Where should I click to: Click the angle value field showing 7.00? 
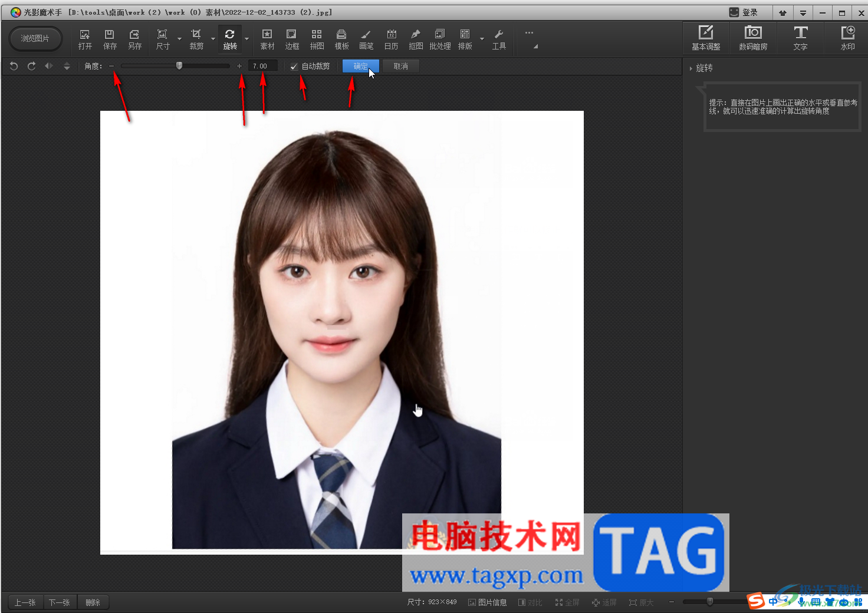263,67
